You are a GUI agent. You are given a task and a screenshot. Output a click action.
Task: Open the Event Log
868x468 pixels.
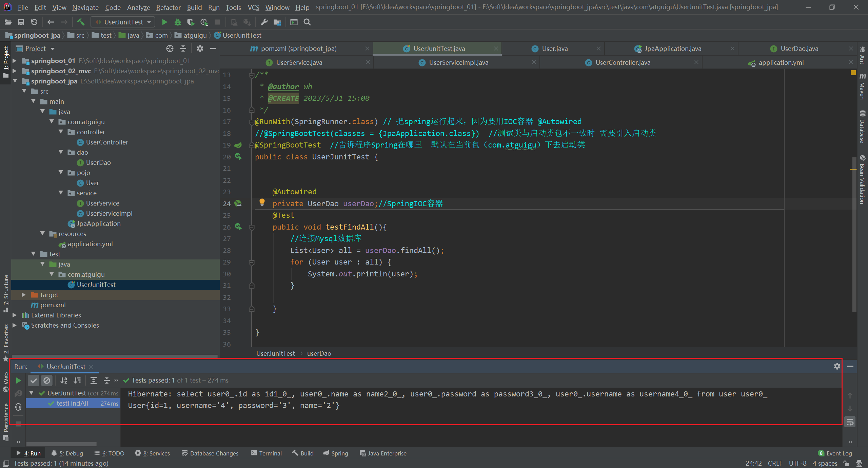point(835,453)
